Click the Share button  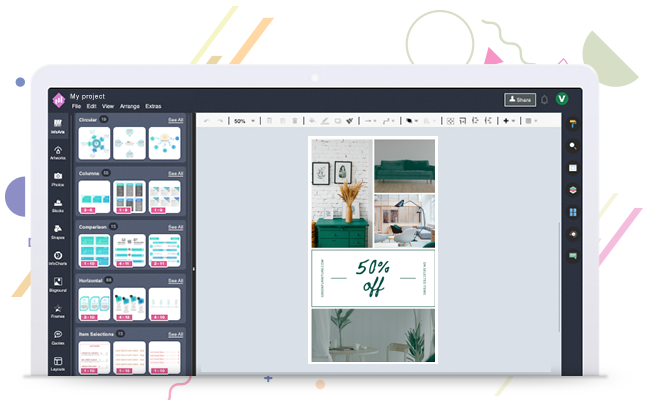(519, 99)
